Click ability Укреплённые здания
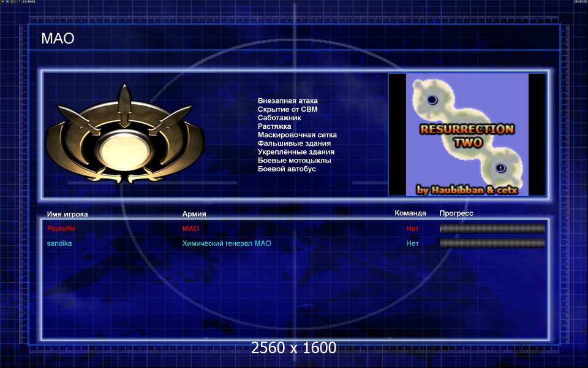Image resolution: width=588 pixels, height=368 pixels. (x=296, y=151)
